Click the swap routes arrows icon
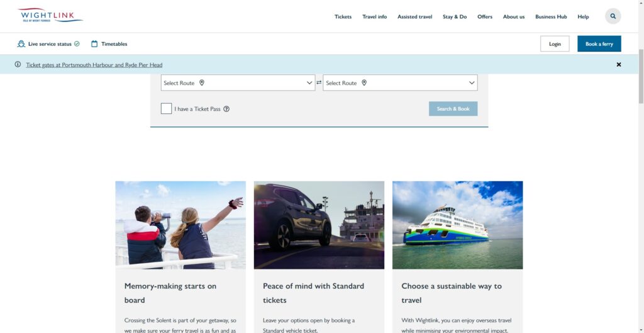 click(x=319, y=83)
